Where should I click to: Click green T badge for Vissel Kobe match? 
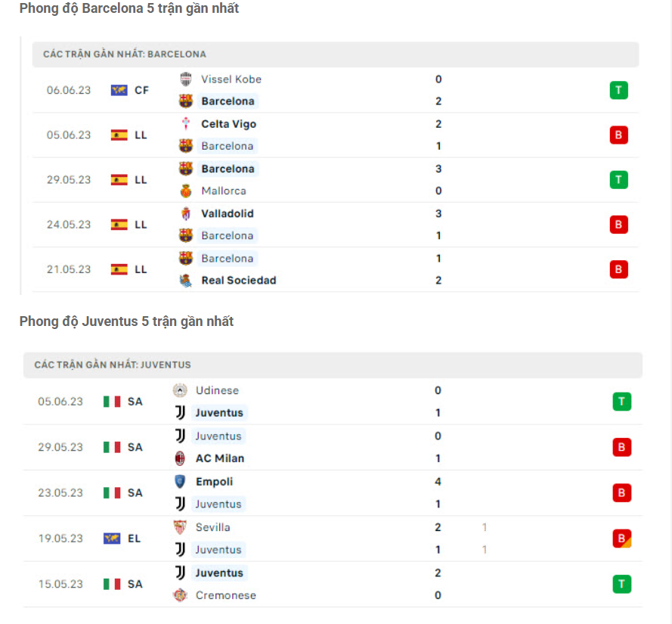click(x=619, y=91)
